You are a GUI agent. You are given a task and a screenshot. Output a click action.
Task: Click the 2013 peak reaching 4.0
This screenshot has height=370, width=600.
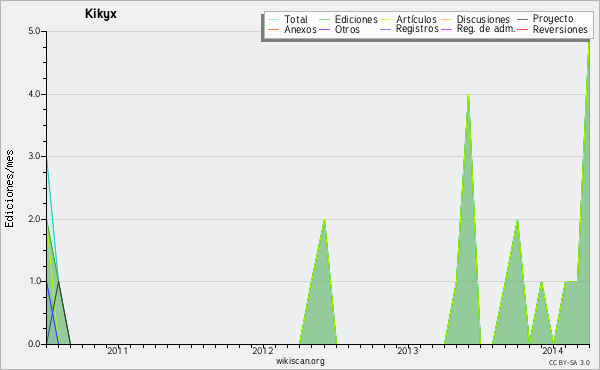point(468,95)
